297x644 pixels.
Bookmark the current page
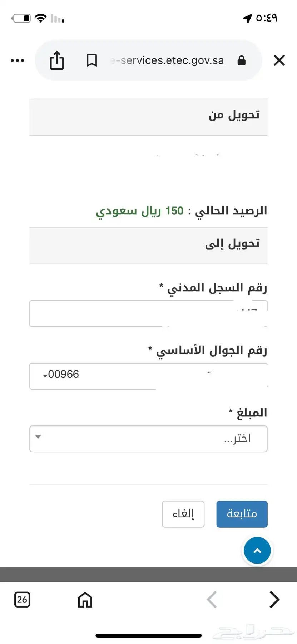pyautogui.click(x=92, y=60)
